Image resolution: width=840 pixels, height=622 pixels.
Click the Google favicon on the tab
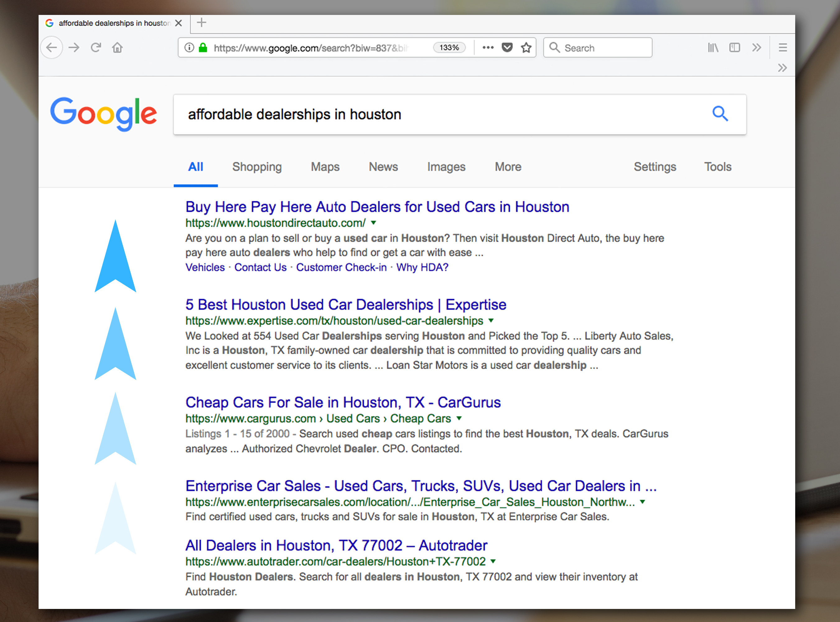coord(49,23)
